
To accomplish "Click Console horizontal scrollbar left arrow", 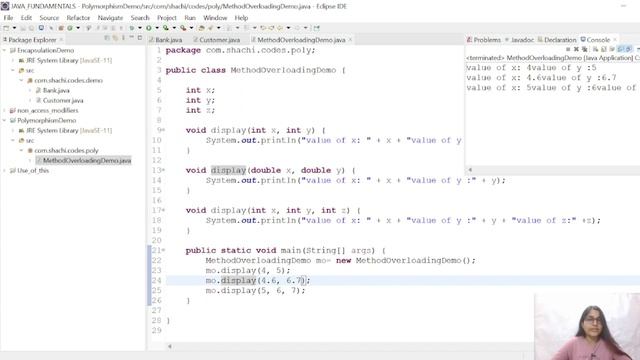I will tap(470, 170).
